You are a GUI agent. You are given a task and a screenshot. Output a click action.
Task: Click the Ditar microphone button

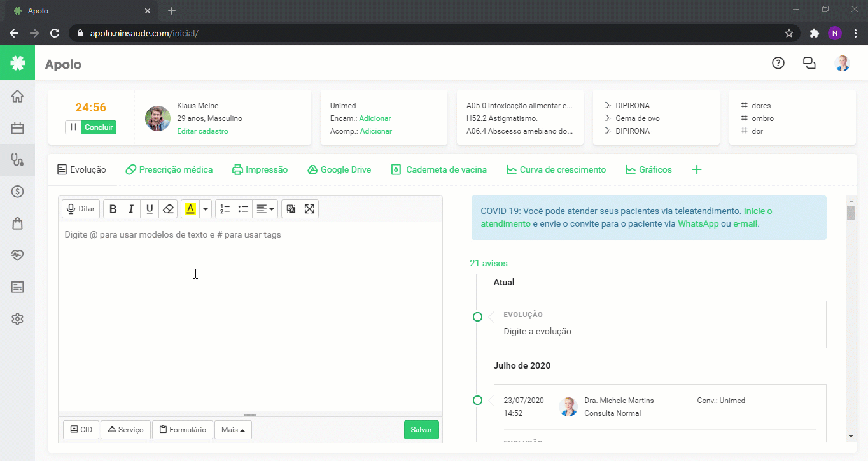pyautogui.click(x=81, y=209)
